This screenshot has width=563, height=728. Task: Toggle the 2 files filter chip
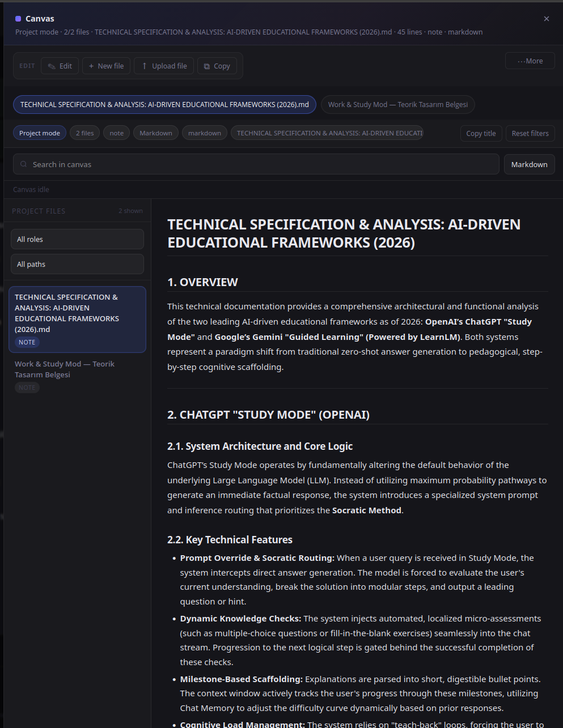[x=85, y=133]
